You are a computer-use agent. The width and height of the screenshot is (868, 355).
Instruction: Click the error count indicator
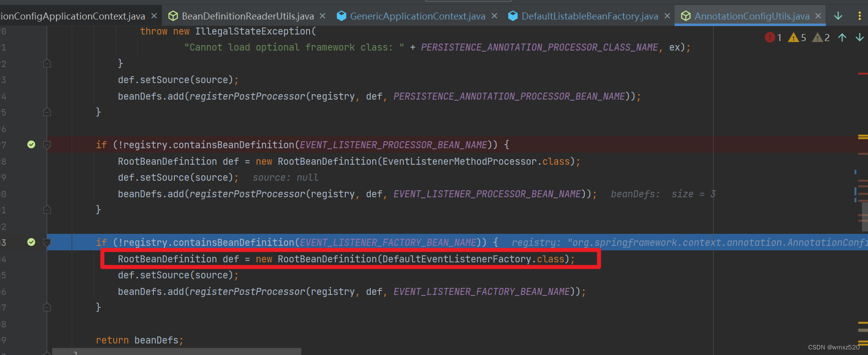pos(773,38)
